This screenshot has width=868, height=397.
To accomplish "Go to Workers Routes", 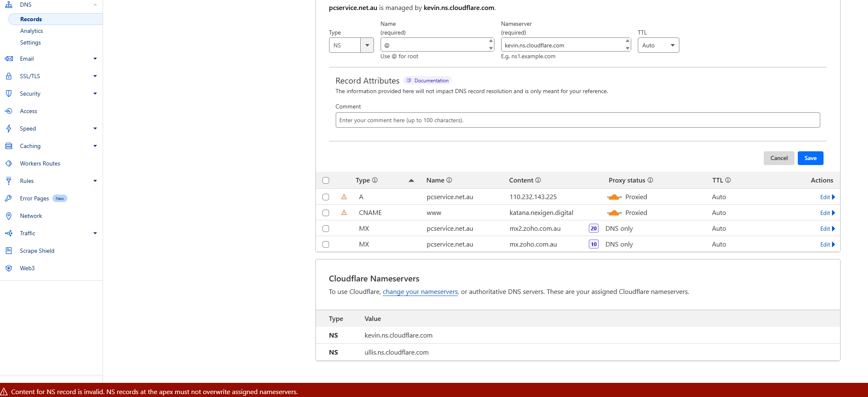I will (x=40, y=163).
